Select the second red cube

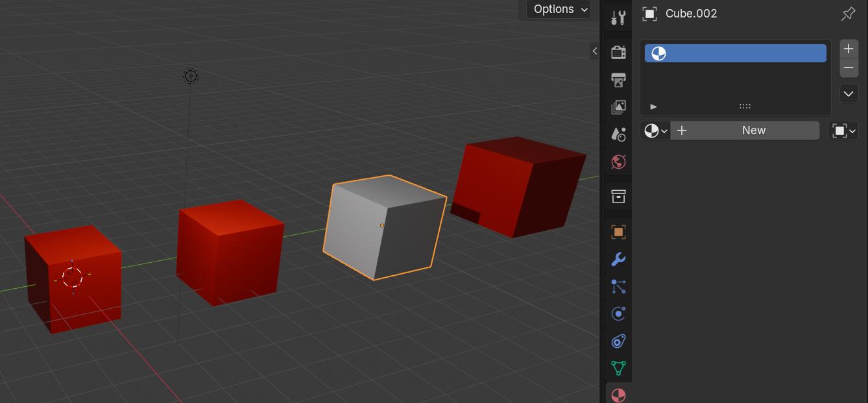[230, 253]
